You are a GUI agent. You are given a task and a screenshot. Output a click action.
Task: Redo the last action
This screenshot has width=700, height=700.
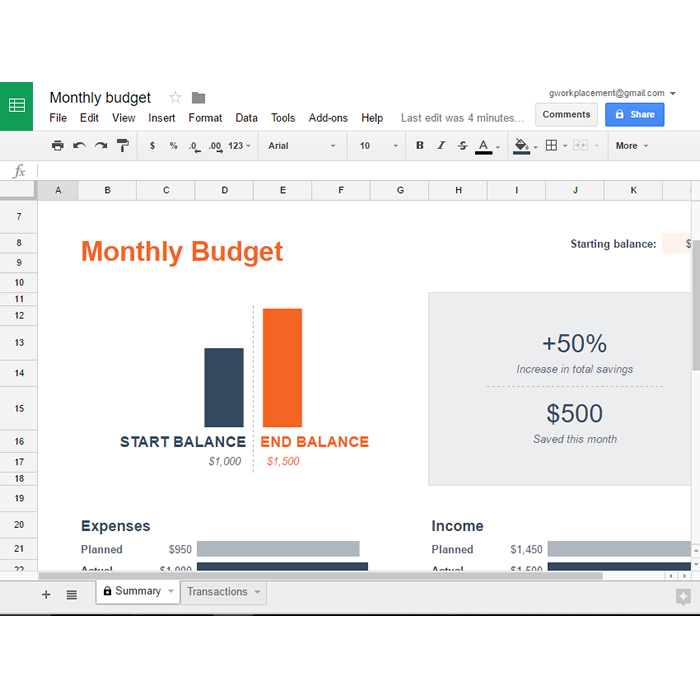point(101,146)
